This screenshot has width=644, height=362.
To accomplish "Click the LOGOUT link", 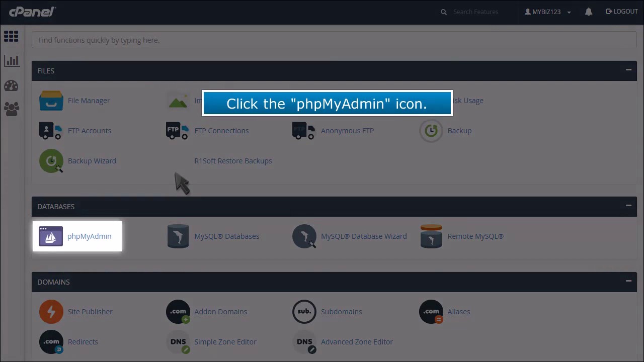I will tap(621, 12).
